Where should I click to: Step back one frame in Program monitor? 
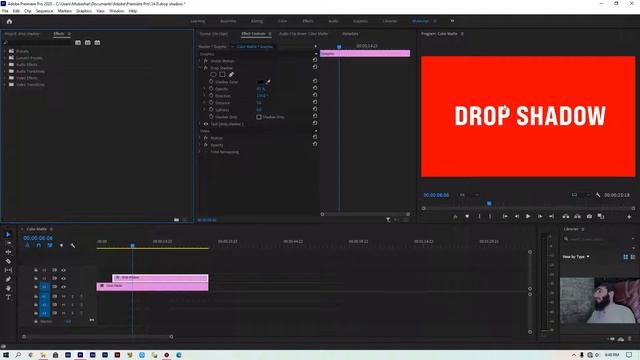click(x=517, y=216)
